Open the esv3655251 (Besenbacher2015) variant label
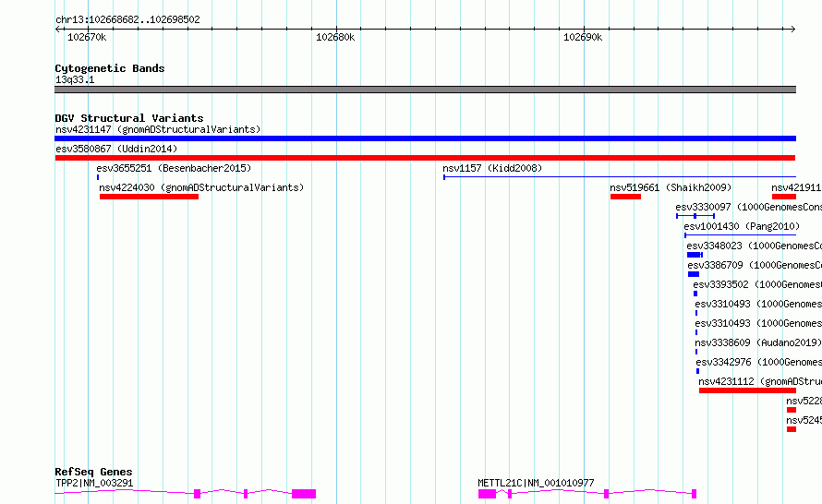The image size is (822, 504). click(174, 168)
